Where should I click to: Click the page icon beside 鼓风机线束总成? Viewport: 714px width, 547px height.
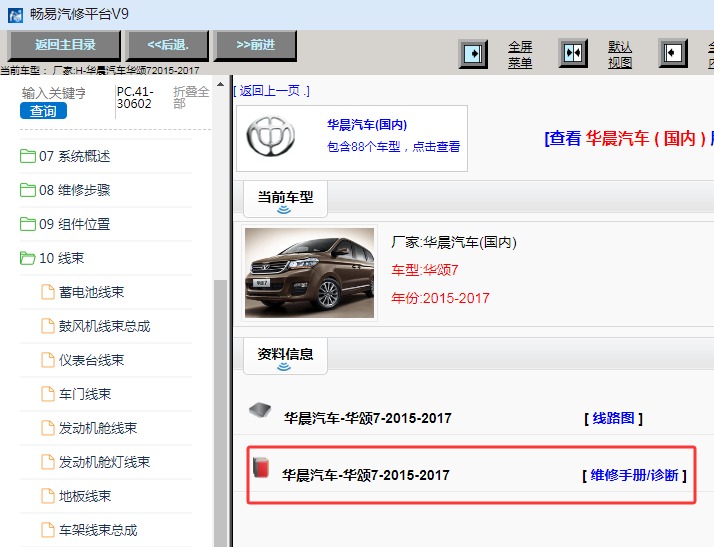[48, 326]
